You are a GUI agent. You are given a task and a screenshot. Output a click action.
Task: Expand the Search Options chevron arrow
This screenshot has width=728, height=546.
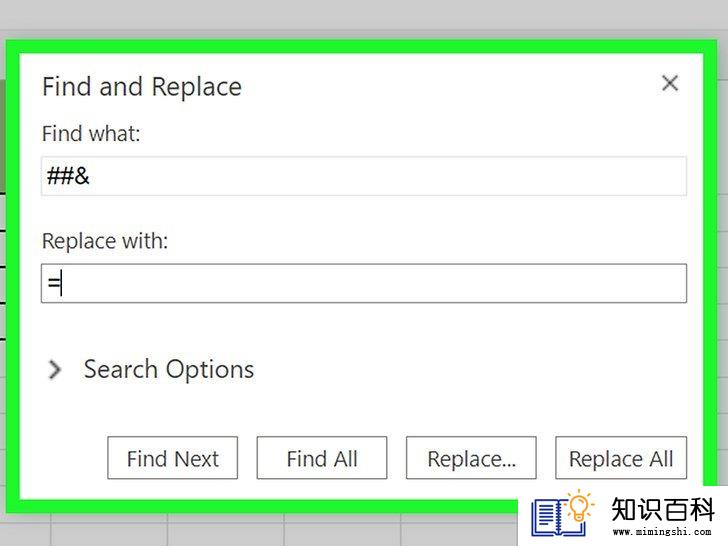55,370
